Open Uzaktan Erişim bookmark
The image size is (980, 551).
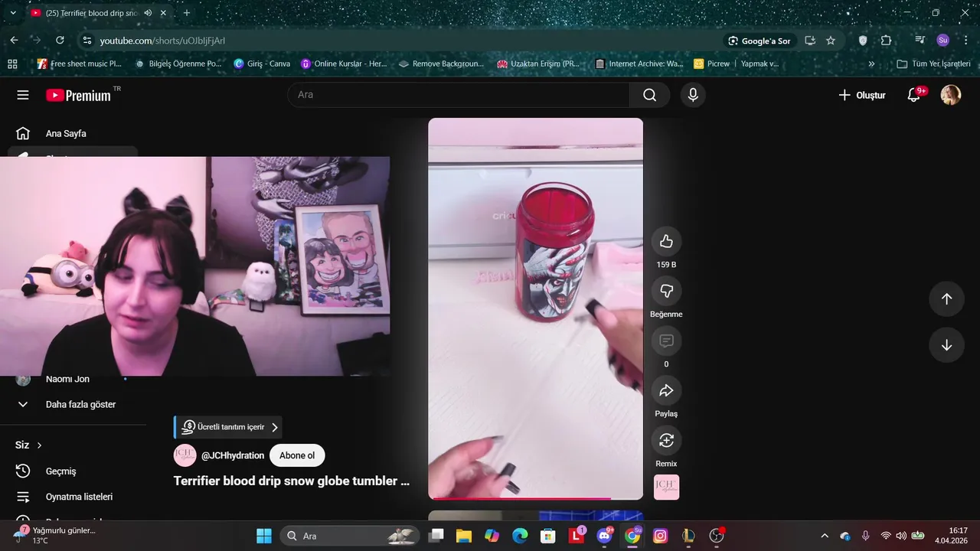pos(538,64)
